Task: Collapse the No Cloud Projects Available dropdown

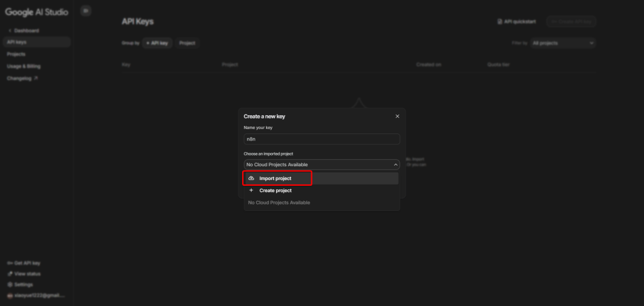Action: [x=396, y=165]
